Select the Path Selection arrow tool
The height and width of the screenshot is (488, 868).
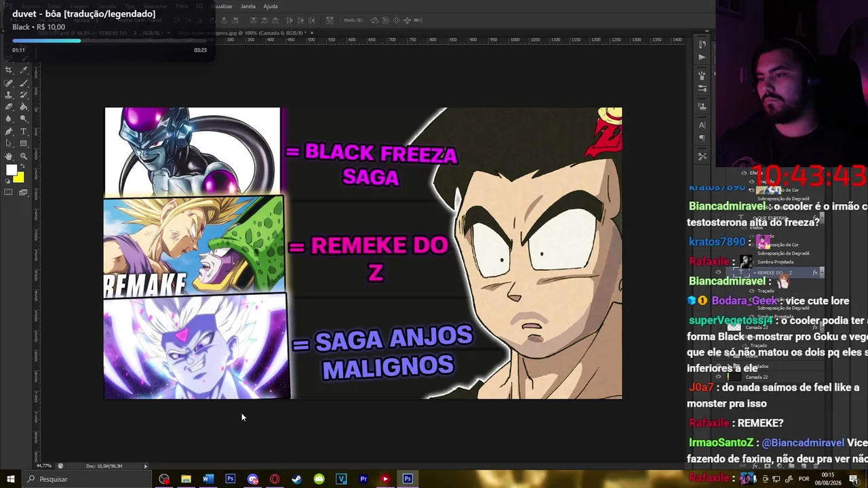9,144
